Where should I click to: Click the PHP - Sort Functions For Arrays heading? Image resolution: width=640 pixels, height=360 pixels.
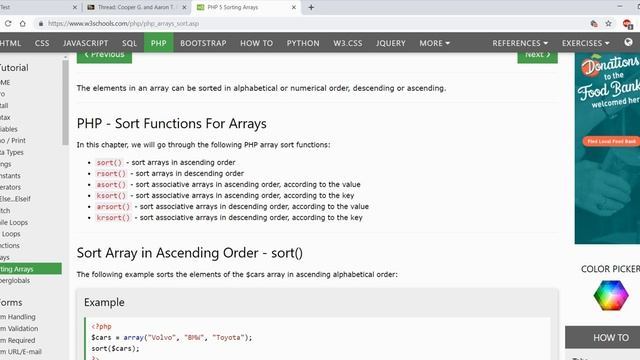[x=171, y=124]
